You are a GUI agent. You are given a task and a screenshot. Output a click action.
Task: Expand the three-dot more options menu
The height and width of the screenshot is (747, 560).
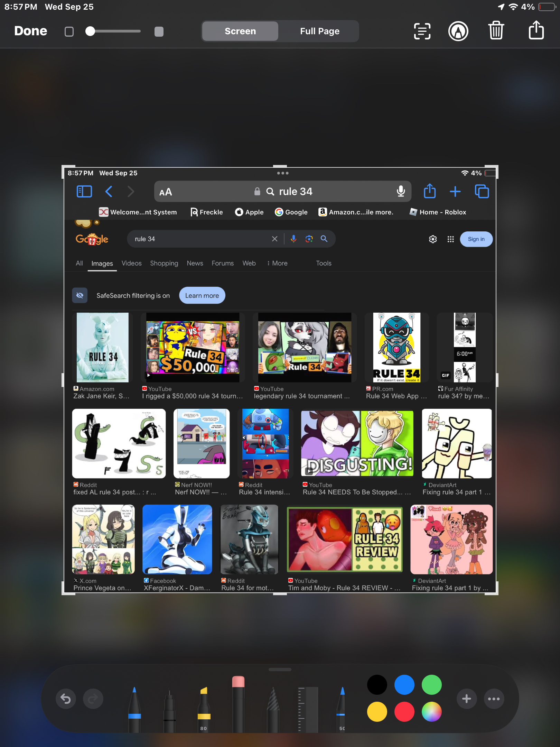click(x=494, y=699)
